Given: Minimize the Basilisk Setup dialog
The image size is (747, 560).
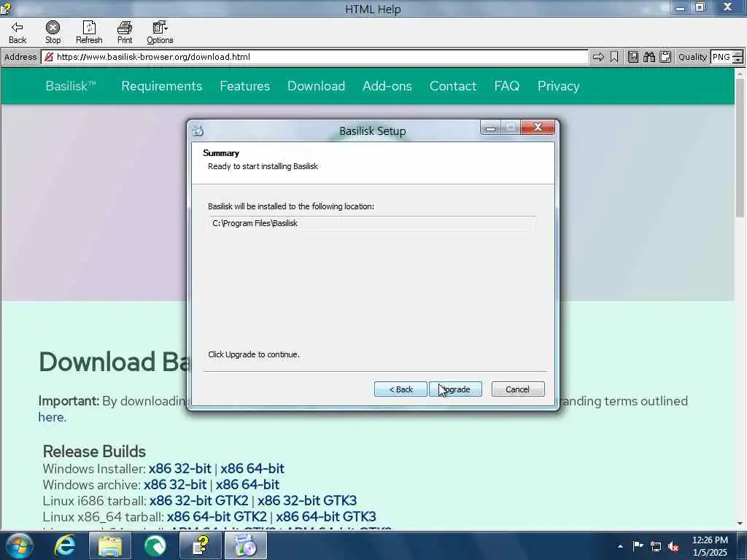Looking at the screenshot, I should click(x=491, y=127).
